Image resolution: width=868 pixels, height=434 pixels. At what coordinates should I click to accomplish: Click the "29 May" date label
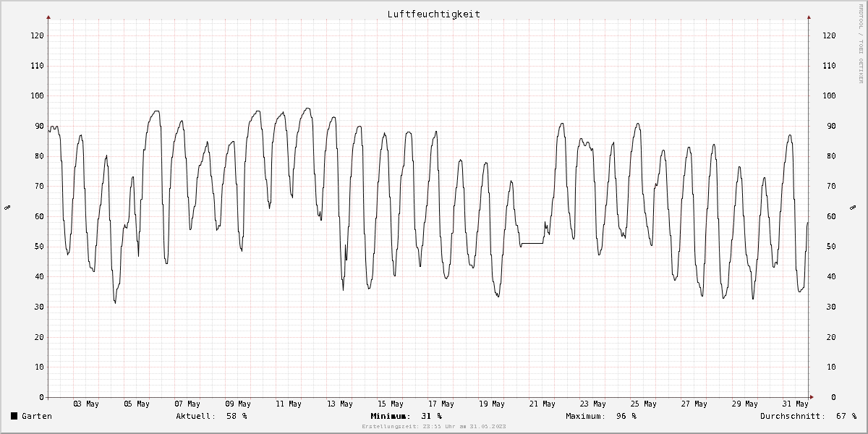click(745, 404)
